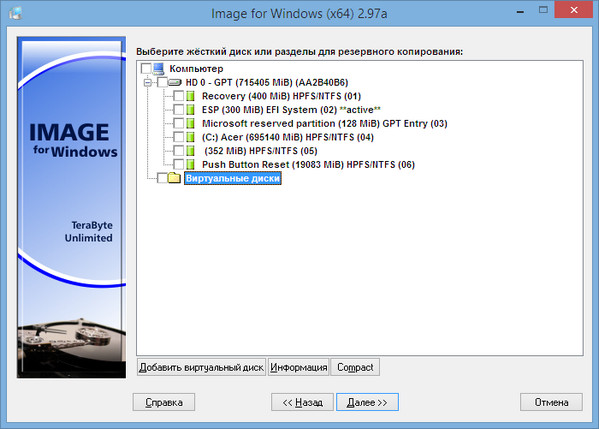Viewport: 599px width, 429px height.
Task: Select Microsoft reserved partition (128 MiB) text
Action: pyautogui.click(x=324, y=124)
